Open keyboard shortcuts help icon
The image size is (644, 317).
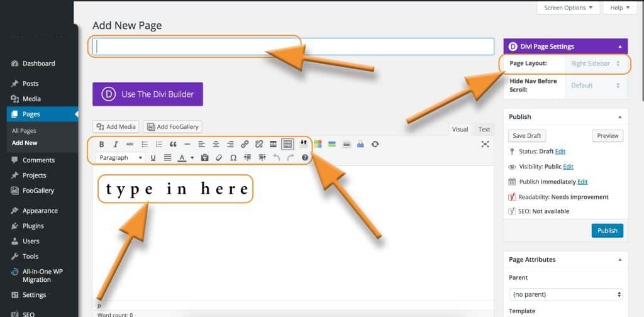[x=305, y=158]
